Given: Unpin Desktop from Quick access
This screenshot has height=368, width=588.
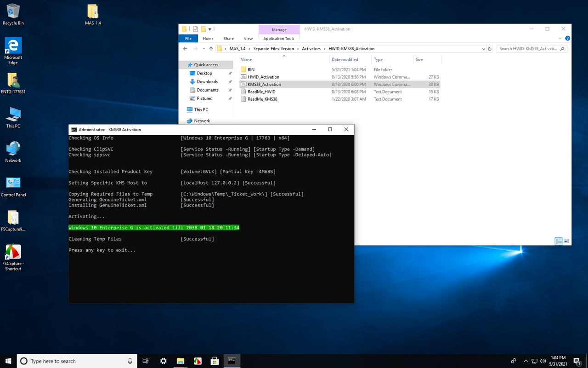Looking at the screenshot, I should pos(230,73).
